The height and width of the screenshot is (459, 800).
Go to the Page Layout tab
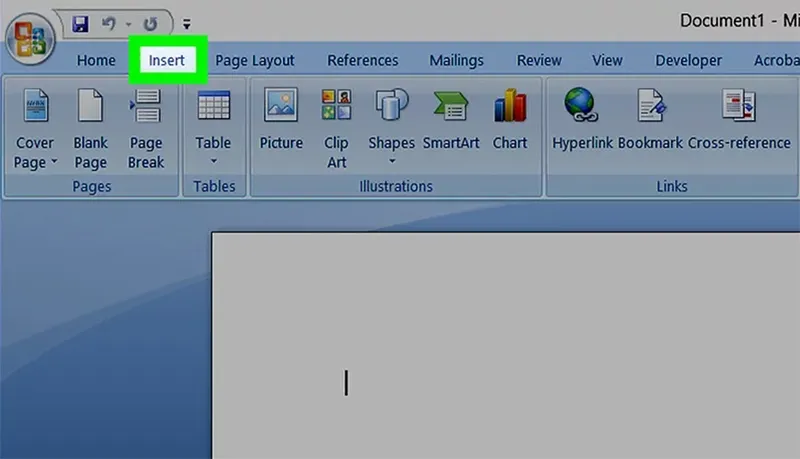[255, 60]
